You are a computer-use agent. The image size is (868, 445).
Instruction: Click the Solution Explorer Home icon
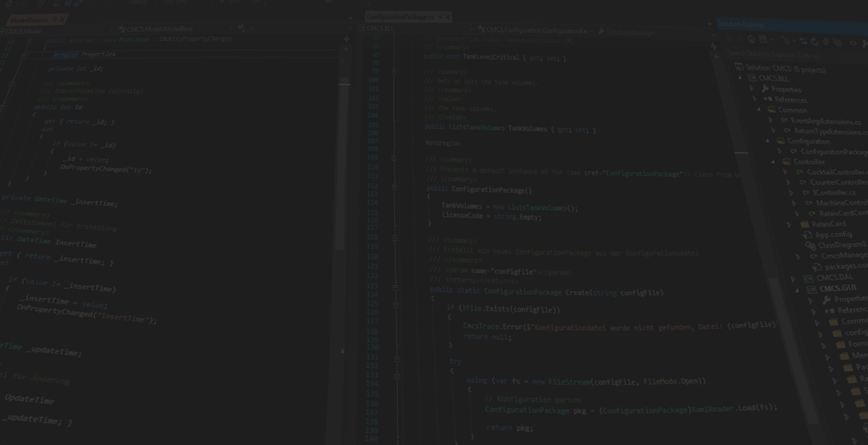(x=751, y=39)
